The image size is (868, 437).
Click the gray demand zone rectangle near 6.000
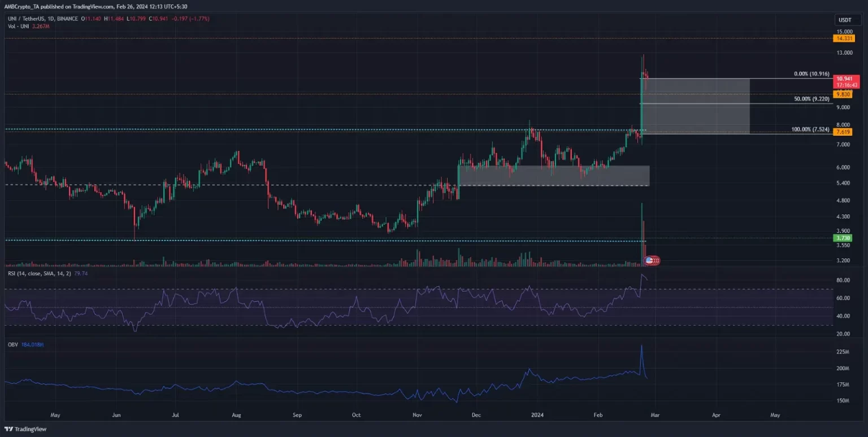coord(554,176)
